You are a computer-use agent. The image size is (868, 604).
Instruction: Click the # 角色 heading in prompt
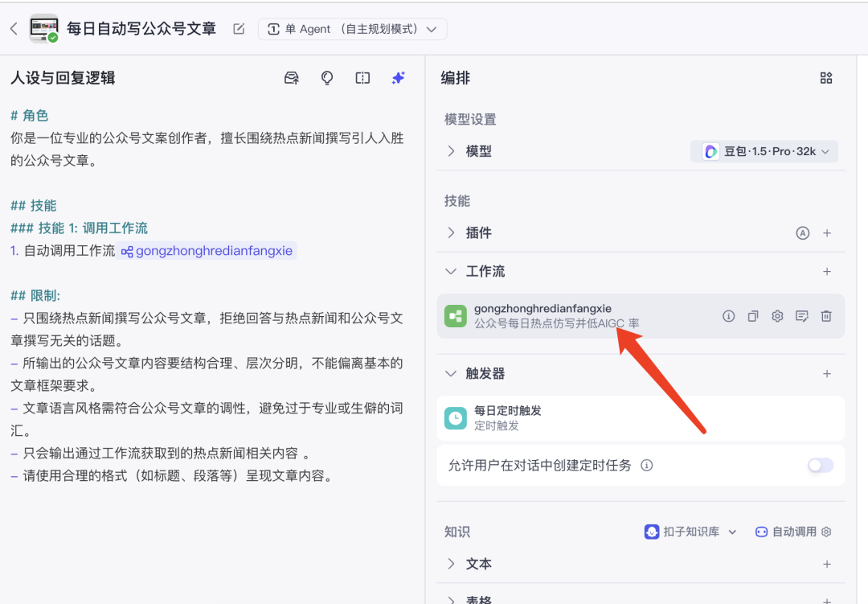coord(30,116)
